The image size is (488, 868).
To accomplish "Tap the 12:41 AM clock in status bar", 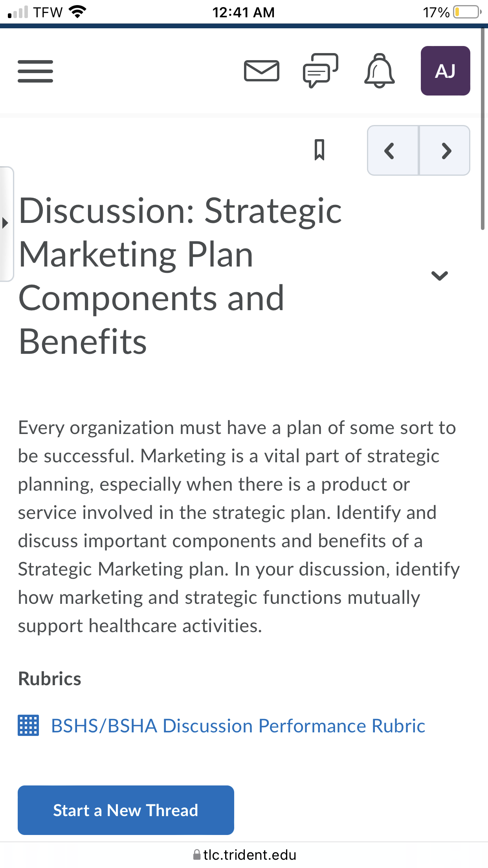I will [244, 12].
